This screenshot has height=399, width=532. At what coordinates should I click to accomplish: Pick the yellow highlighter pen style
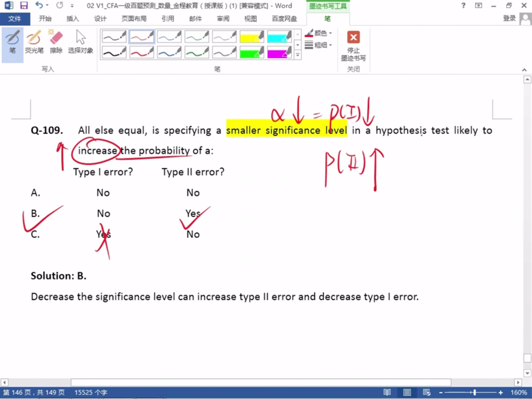click(x=252, y=37)
